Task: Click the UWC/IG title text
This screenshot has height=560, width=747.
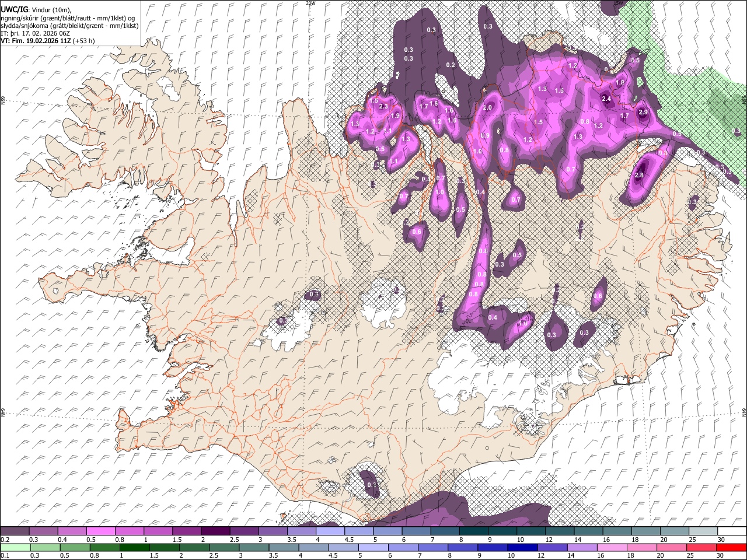Action: pyautogui.click(x=15, y=10)
